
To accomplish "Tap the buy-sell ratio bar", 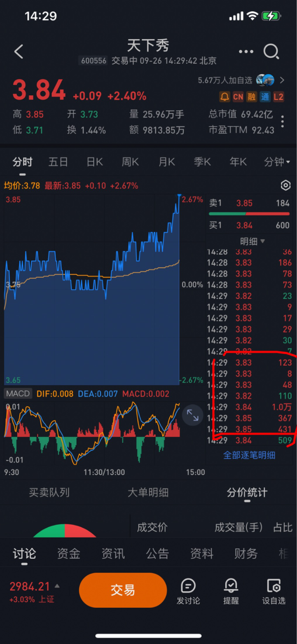I will point(249,214).
